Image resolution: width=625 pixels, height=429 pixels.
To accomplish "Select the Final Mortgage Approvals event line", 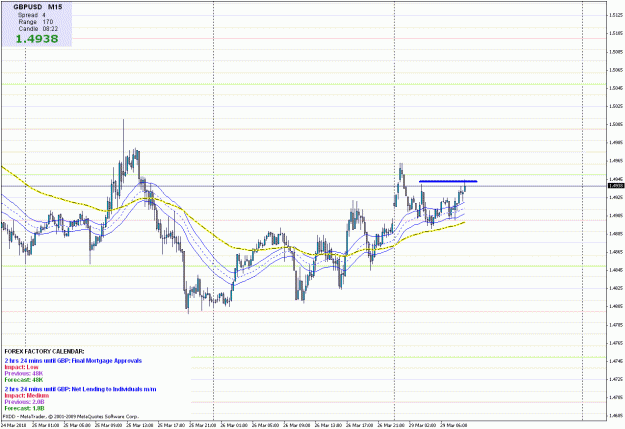I will click(x=73, y=361).
